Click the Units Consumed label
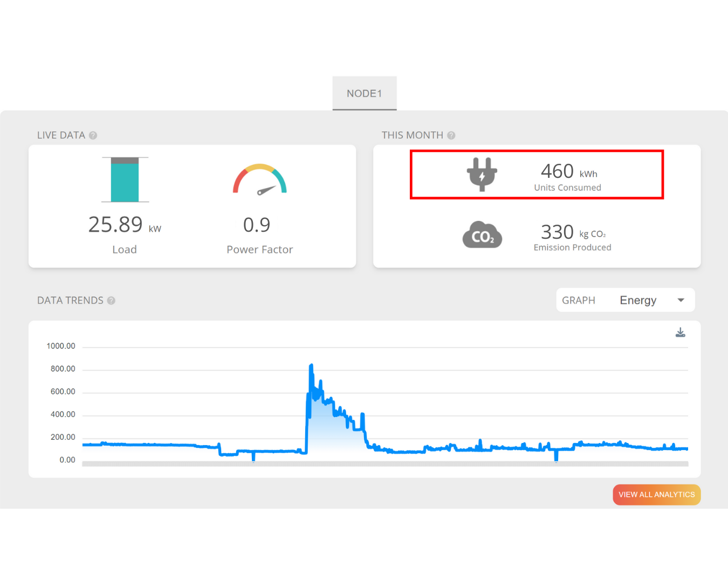 pyautogui.click(x=567, y=188)
